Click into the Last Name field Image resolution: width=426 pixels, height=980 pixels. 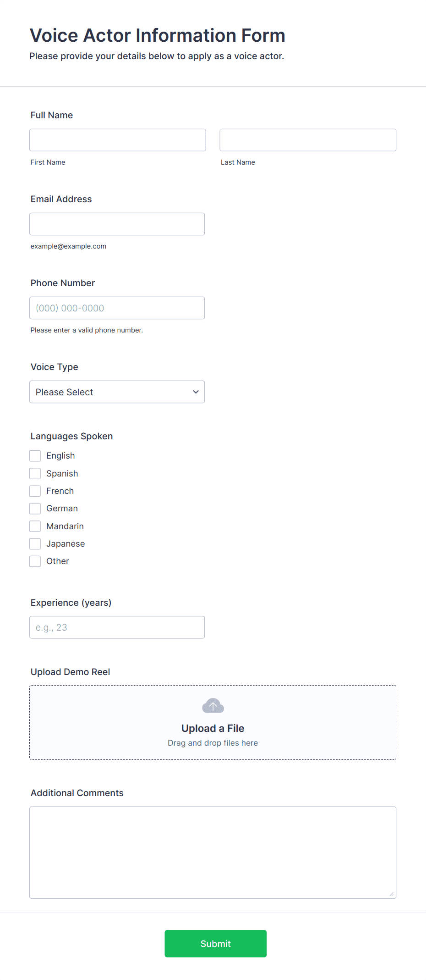tap(308, 140)
